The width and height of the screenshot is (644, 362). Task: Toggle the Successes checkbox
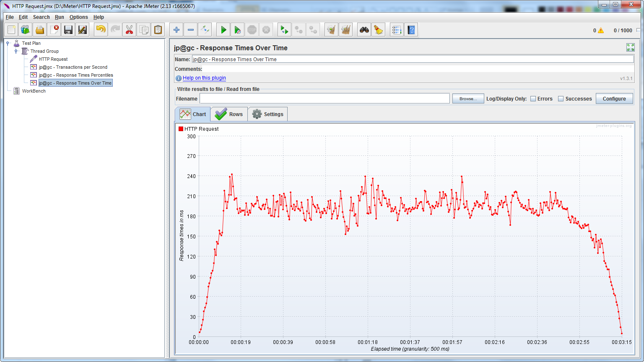pyautogui.click(x=561, y=99)
